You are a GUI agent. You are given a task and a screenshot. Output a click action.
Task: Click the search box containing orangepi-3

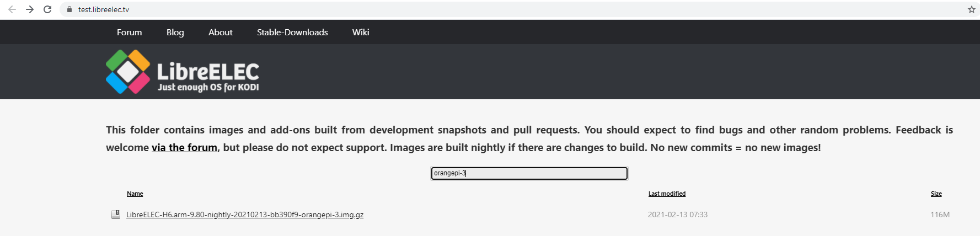point(529,173)
